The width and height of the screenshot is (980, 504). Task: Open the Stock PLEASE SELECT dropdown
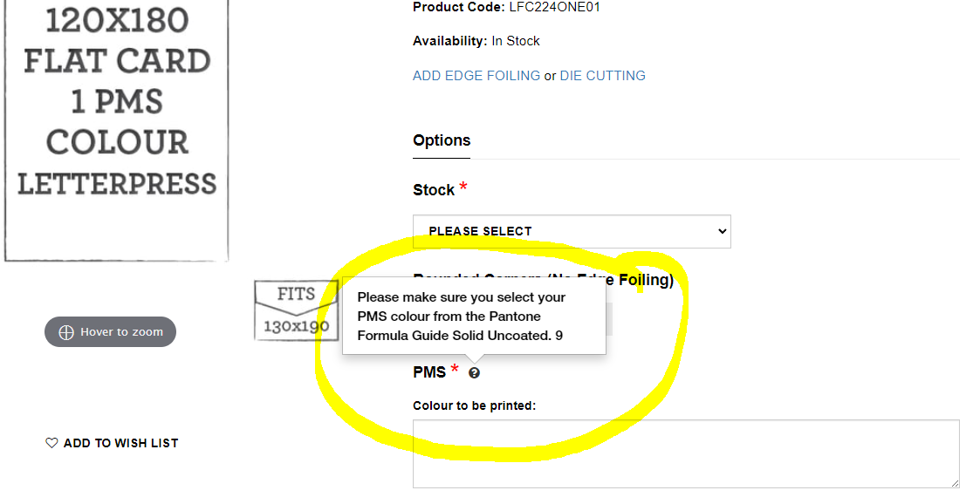point(571,231)
